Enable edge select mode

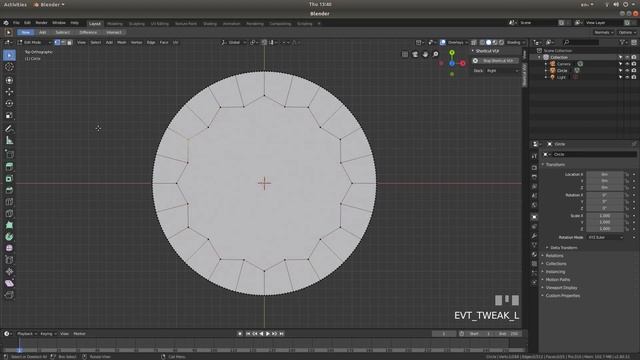[63, 42]
